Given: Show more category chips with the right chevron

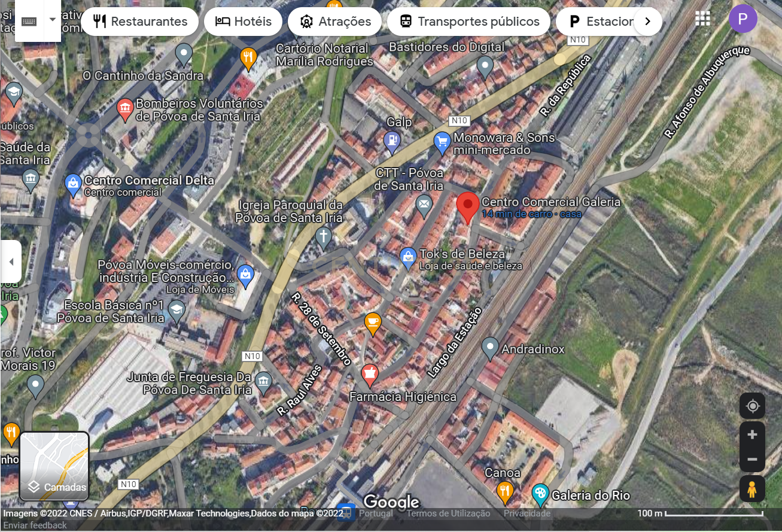Looking at the screenshot, I should tap(647, 22).
